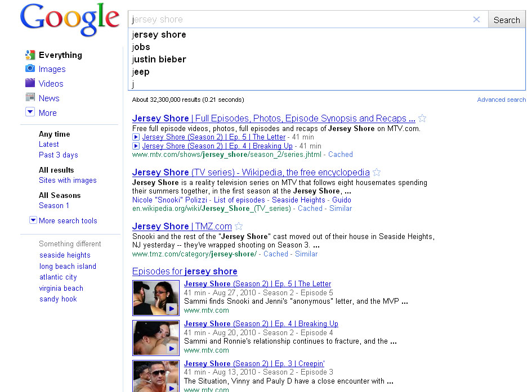Search for seaside heights instead

(x=65, y=255)
